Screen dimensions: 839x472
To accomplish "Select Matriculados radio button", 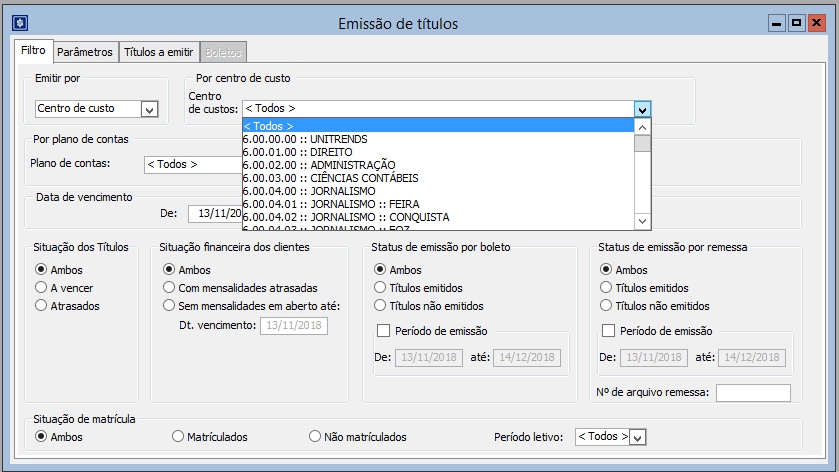I will (178, 436).
